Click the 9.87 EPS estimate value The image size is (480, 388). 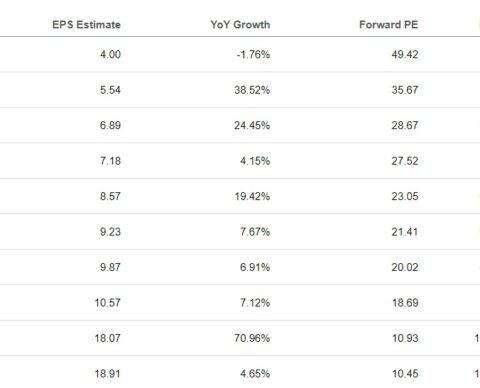click(110, 267)
